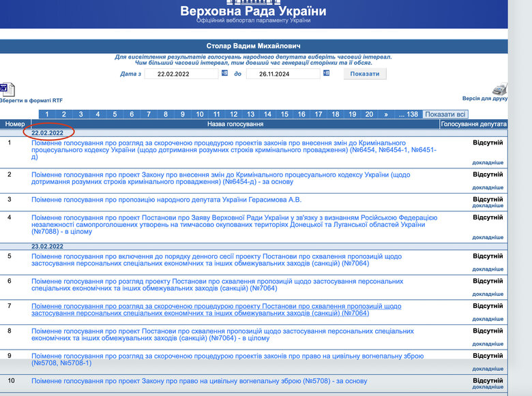532x396 pixels.
Task: Click the 'Верховна Рада України' header title
Action: pos(253,12)
